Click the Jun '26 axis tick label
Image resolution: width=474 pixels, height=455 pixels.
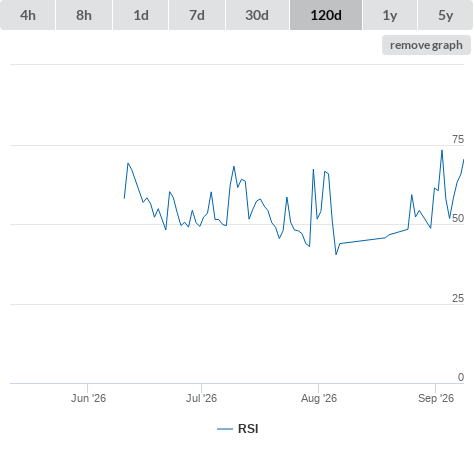[x=88, y=398]
